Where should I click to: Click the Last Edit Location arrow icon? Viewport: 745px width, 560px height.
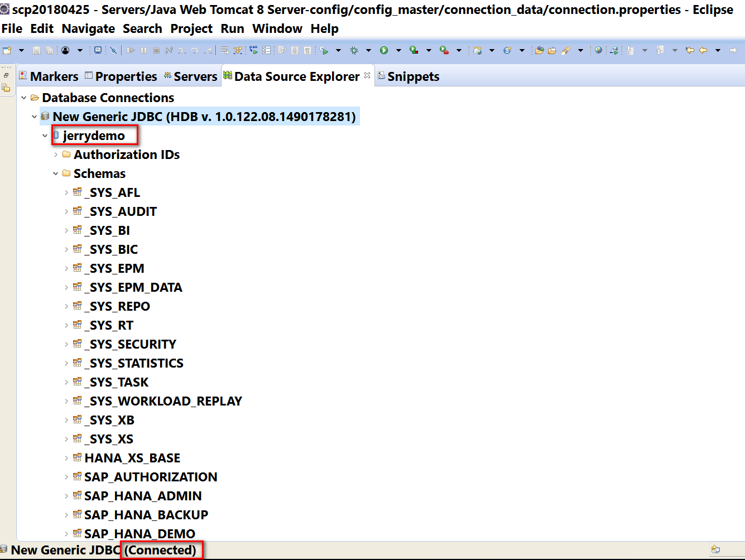pos(690,50)
